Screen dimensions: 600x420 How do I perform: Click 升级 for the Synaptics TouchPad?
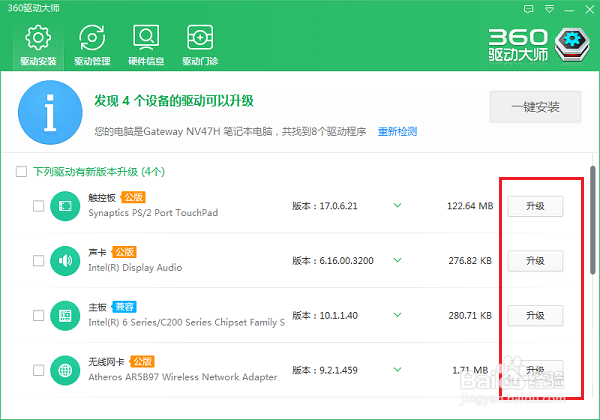pyautogui.click(x=535, y=206)
